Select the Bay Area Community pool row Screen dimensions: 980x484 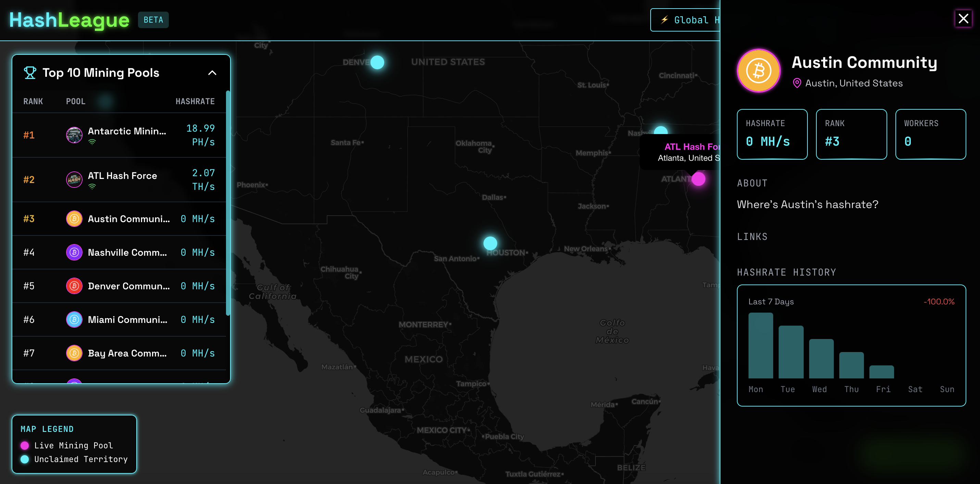(x=119, y=353)
